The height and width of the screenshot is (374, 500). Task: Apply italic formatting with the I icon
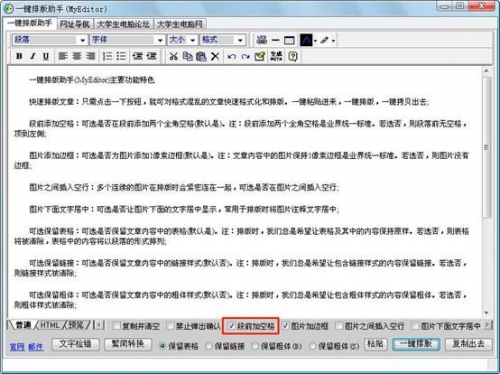pyautogui.click(x=33, y=56)
